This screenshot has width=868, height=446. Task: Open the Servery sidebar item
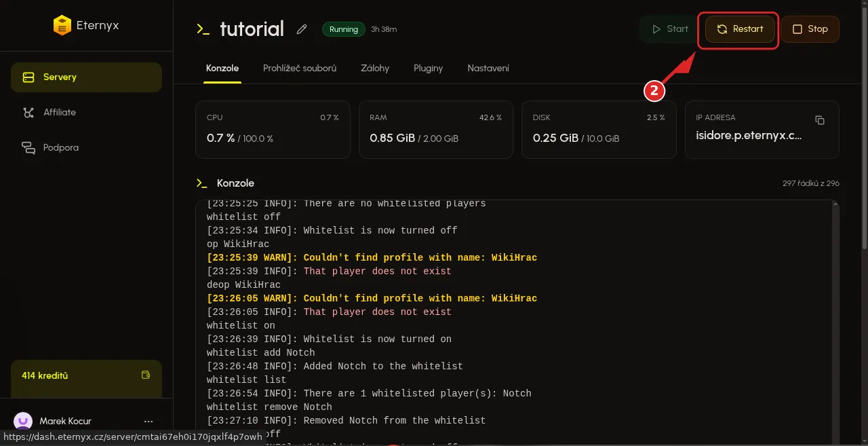(x=86, y=77)
